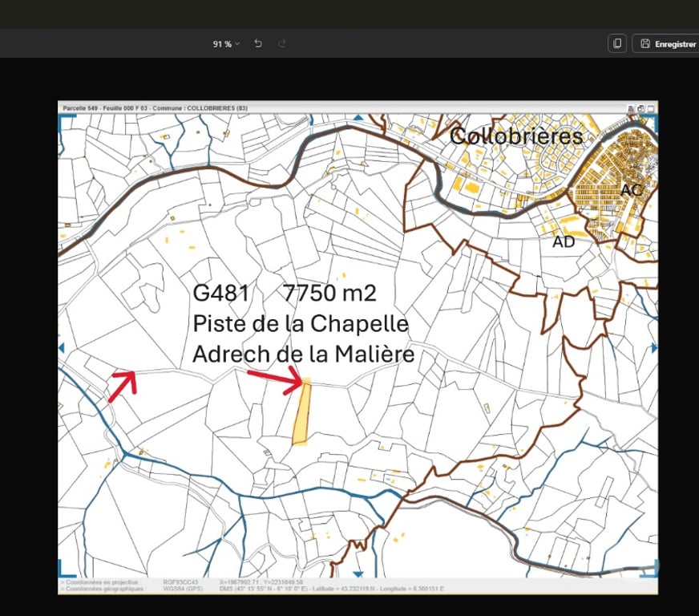Image resolution: width=699 pixels, height=616 pixels.
Task: Click the print icon in map title bar
Action: coord(631,107)
